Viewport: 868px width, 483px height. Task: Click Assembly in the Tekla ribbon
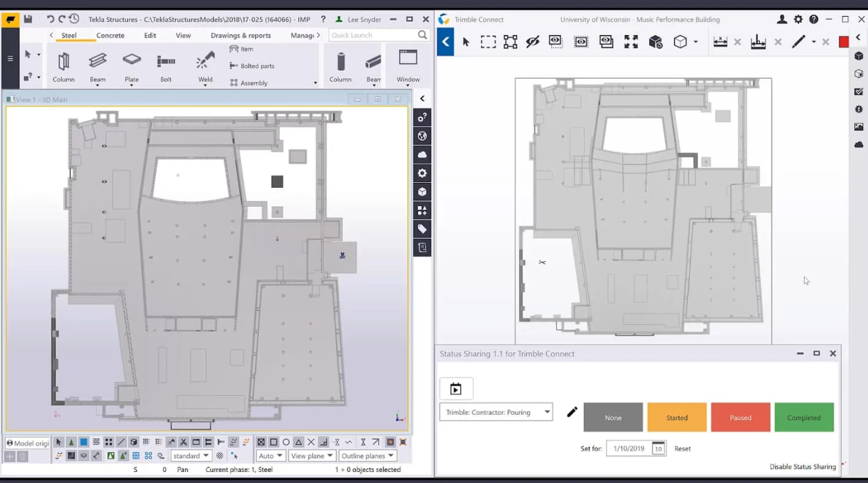pyautogui.click(x=249, y=83)
